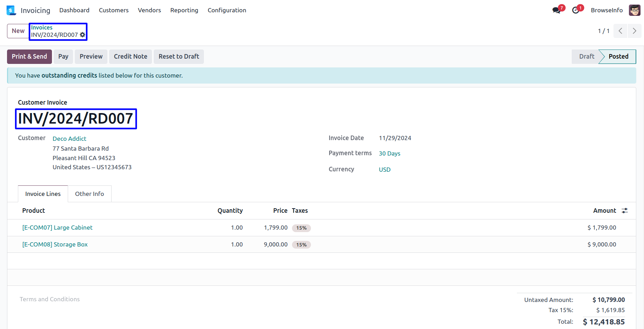
Task: Click the Print & Send button
Action: tap(29, 57)
